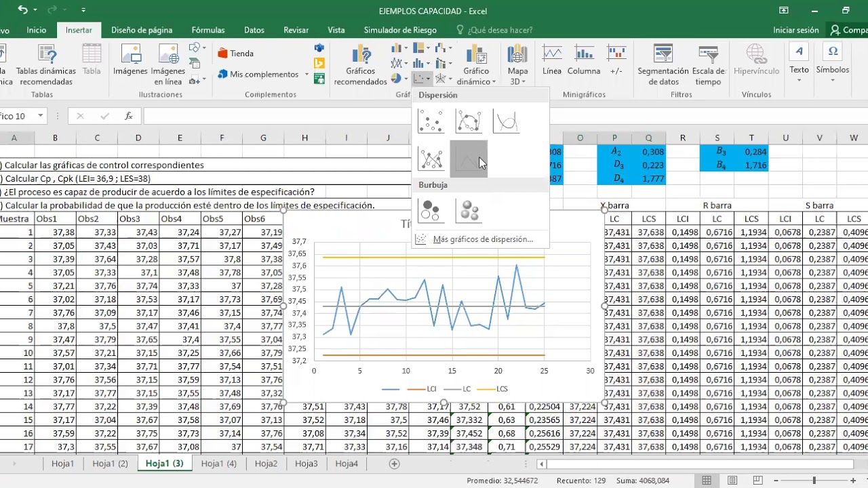Image resolution: width=868 pixels, height=488 pixels.
Task: Open the Datos ribbon tab
Action: (254, 30)
